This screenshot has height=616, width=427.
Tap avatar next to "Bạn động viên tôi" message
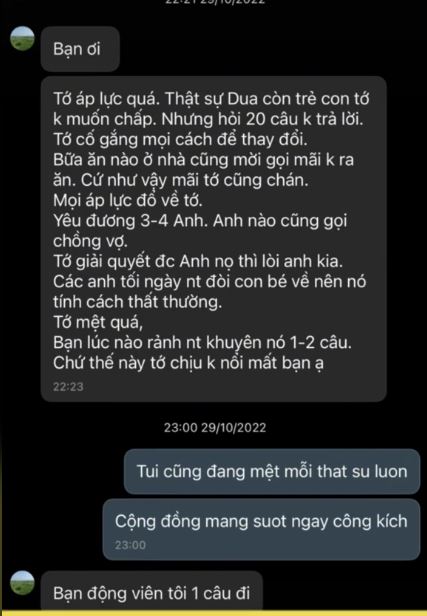click(22, 583)
